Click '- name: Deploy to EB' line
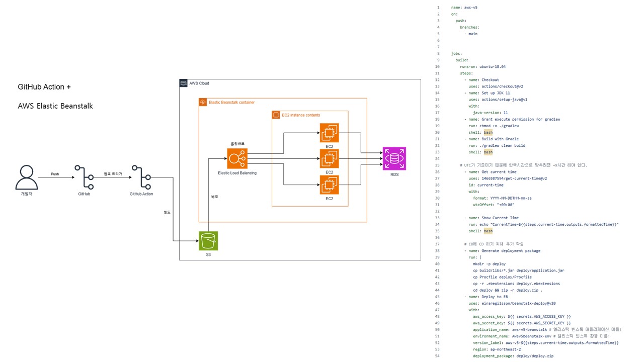The image size is (644, 362). (486, 297)
